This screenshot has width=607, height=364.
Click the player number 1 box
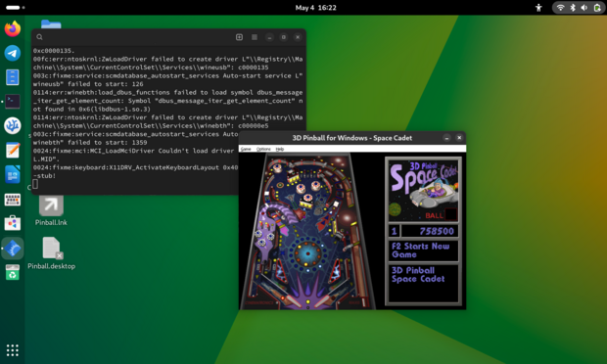pyautogui.click(x=395, y=231)
